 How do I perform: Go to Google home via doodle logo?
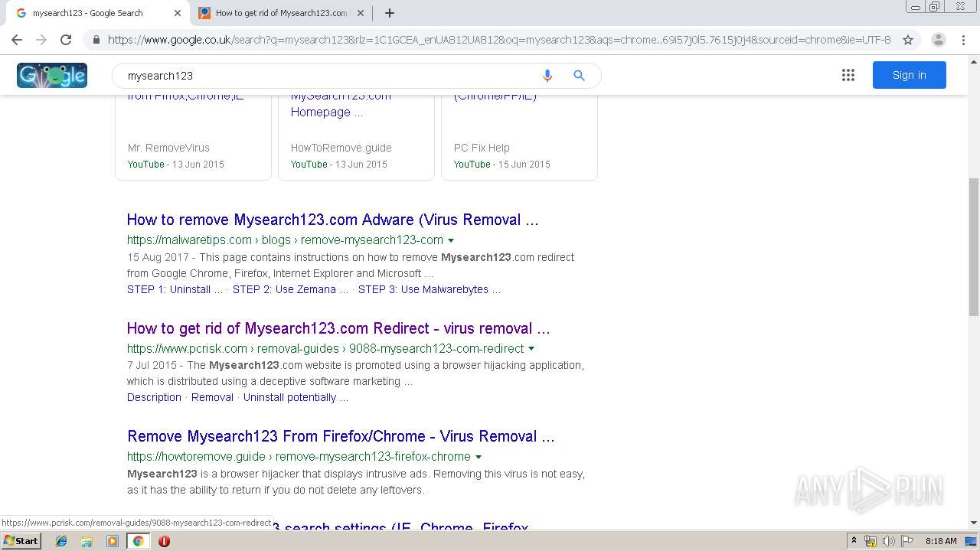click(52, 75)
